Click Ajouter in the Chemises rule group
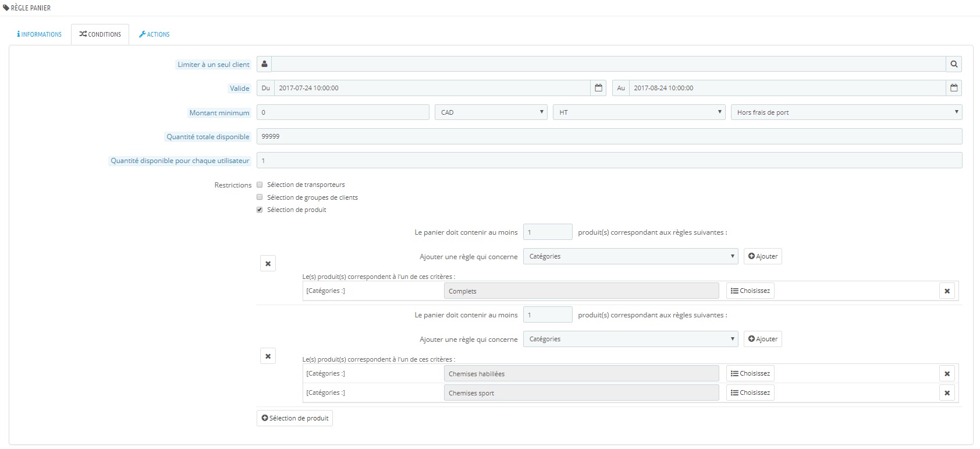980x449 pixels. pyautogui.click(x=763, y=339)
